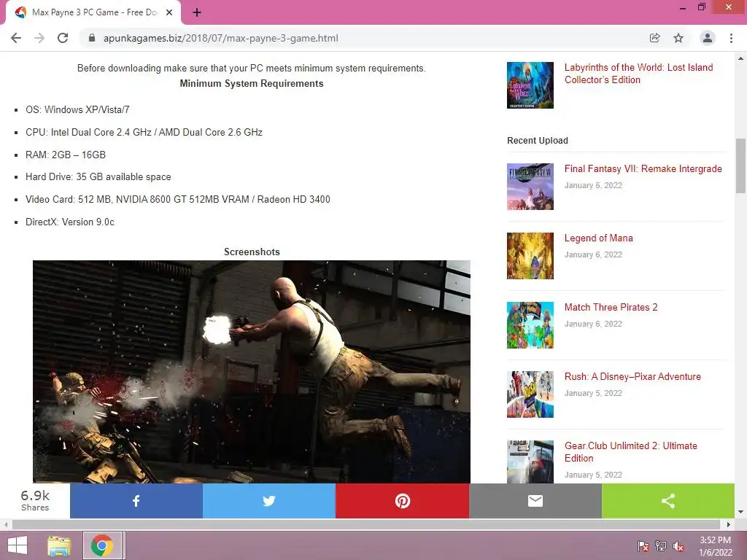
Task: Go back to the previous page
Action: pos(16,38)
